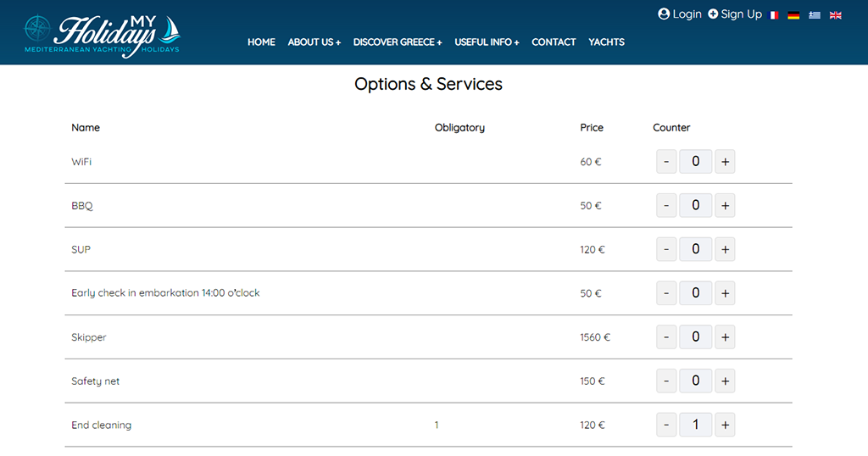Go to the Home page
This screenshot has height=456, width=868.
tap(261, 42)
